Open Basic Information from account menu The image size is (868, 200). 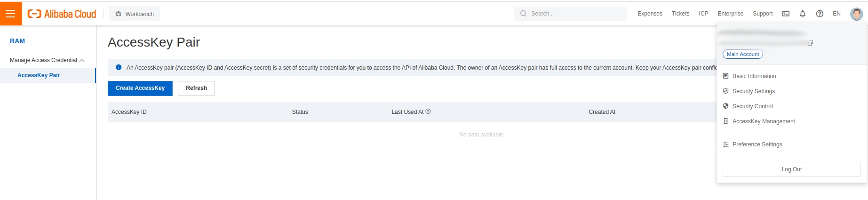coord(754,76)
